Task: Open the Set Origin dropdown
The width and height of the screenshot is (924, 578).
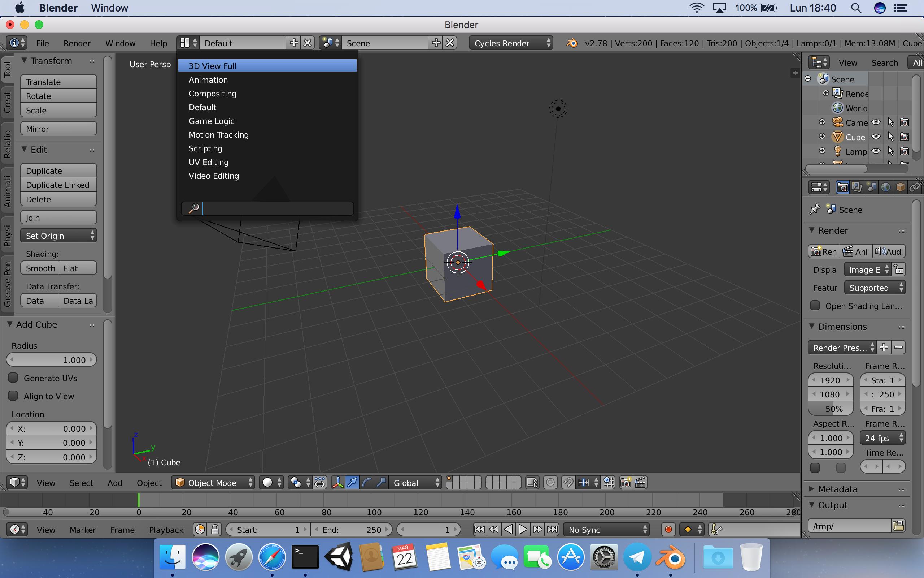Action: 58,236
